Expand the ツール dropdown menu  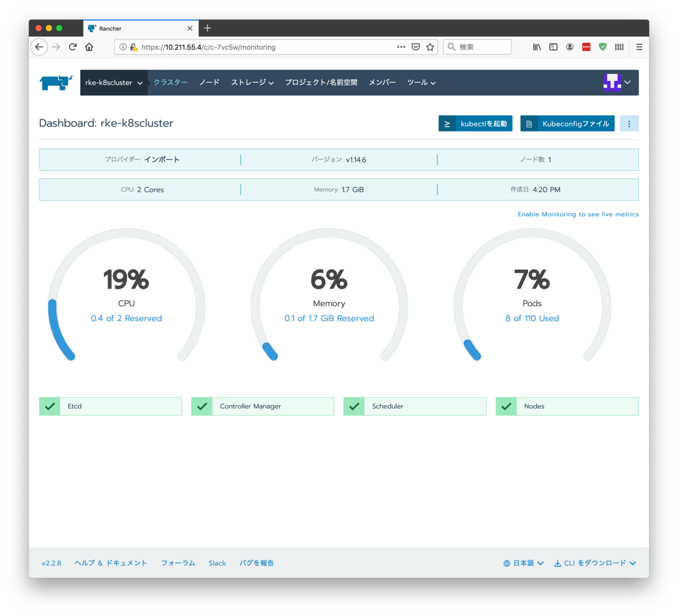click(x=421, y=83)
